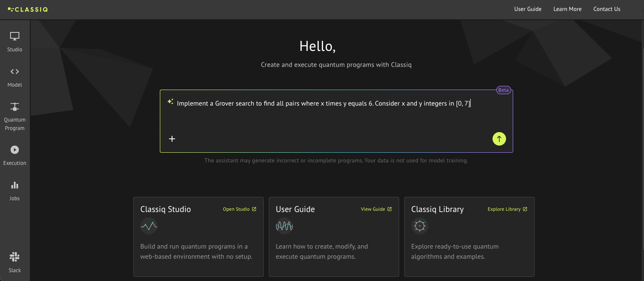Image resolution: width=644 pixels, height=281 pixels.
Task: Click the 'Build and run quantum programs' description
Action: 196,252
